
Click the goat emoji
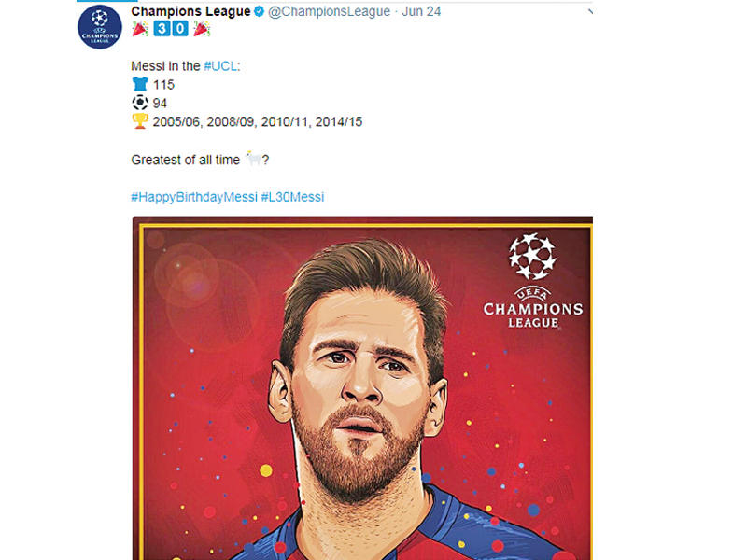(x=252, y=160)
